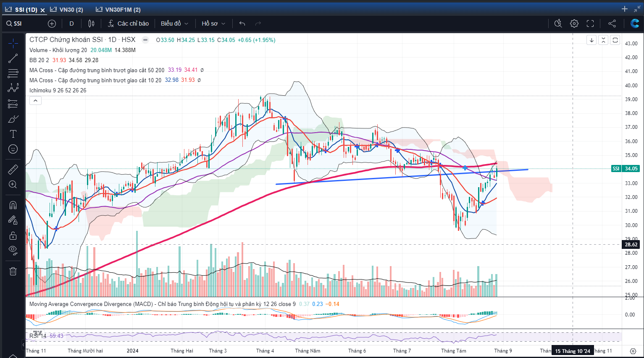The height and width of the screenshot is (358, 644).
Task: Hide all drawings with eye icon
Action: (x=13, y=251)
